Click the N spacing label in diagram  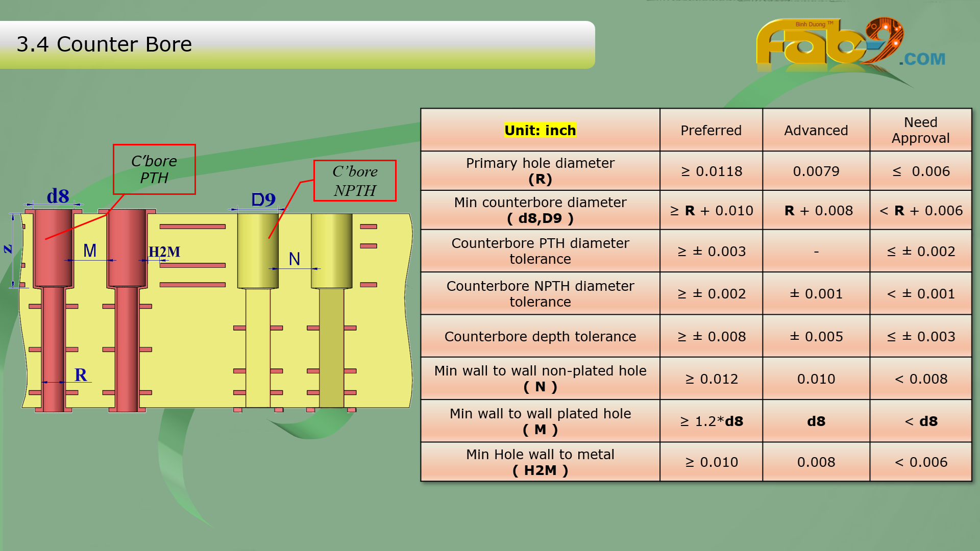tap(294, 259)
